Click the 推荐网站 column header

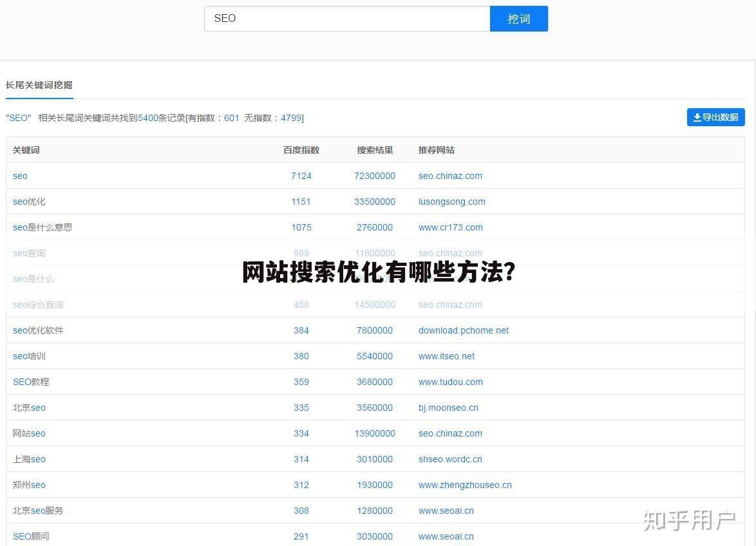tap(437, 151)
